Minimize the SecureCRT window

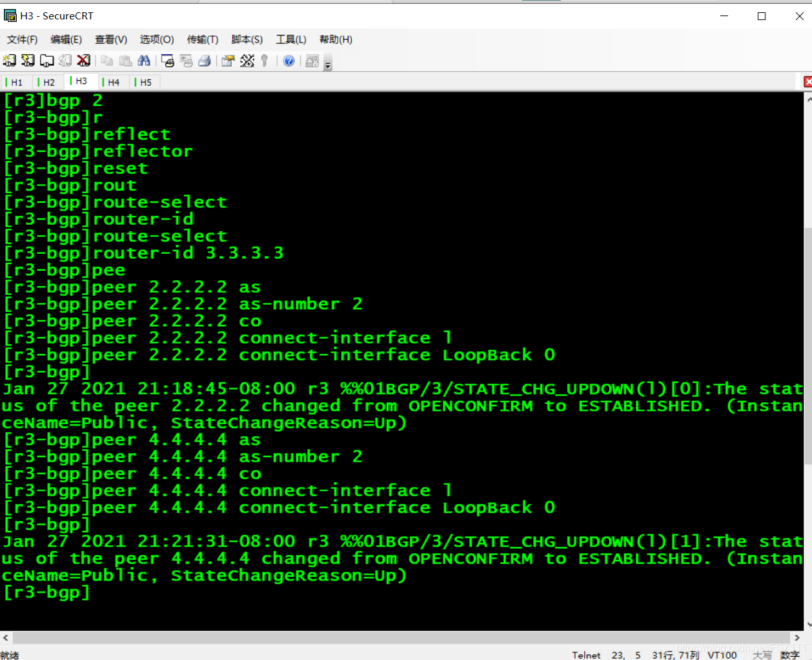point(724,15)
